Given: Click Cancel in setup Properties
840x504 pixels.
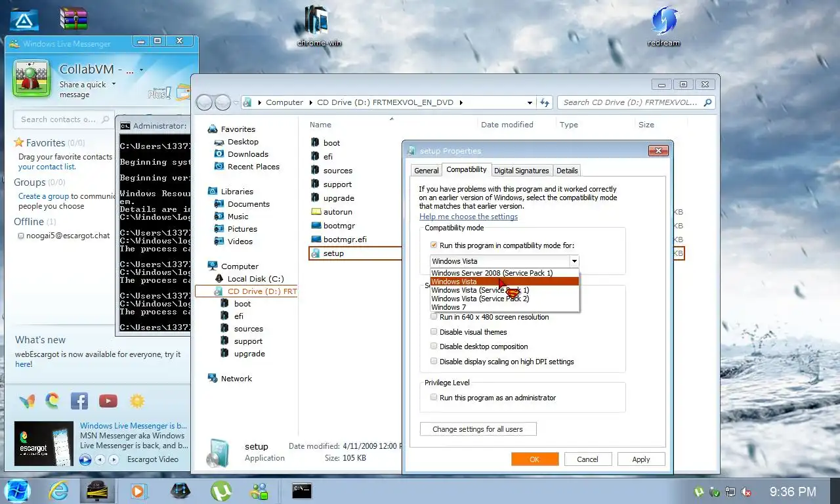Looking at the screenshot, I should (588, 459).
